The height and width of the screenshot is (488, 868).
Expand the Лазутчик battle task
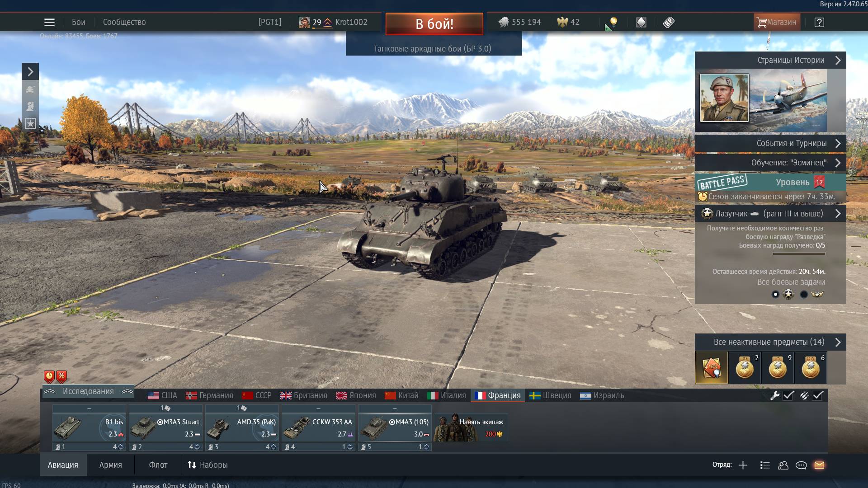[770, 214]
